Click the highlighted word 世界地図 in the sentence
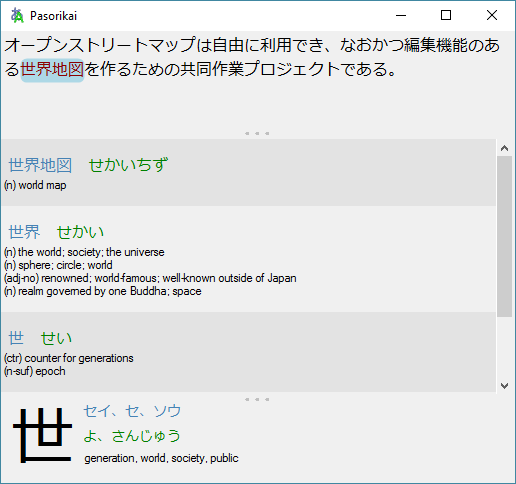Screen dimensions: 516x484 click(52, 70)
